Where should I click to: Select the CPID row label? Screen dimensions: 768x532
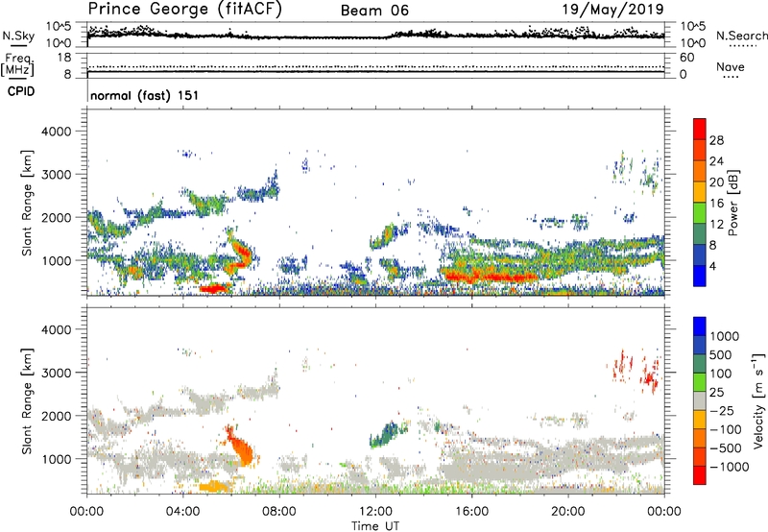point(21,91)
